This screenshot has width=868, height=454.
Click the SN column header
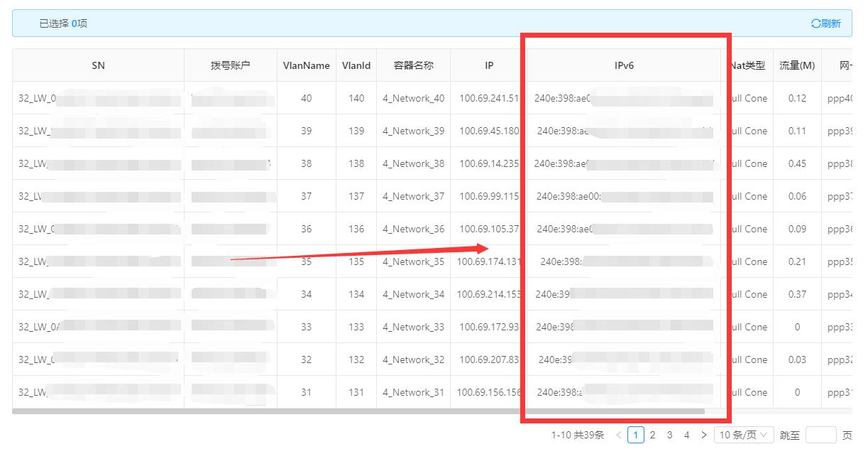[98, 65]
